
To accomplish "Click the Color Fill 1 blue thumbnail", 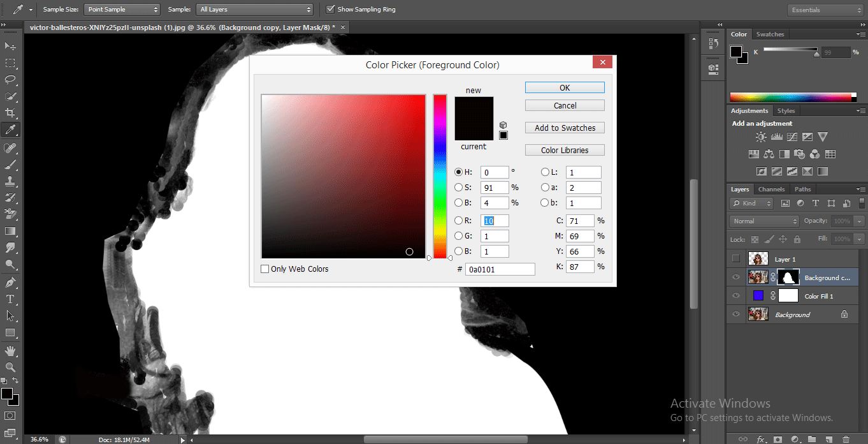I will pyautogui.click(x=758, y=296).
